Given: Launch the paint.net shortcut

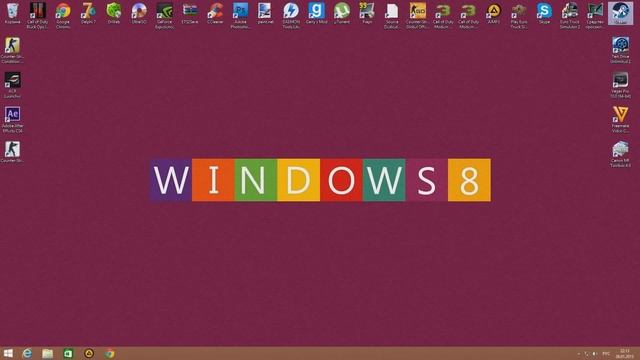Looking at the screenshot, I should [x=265, y=13].
